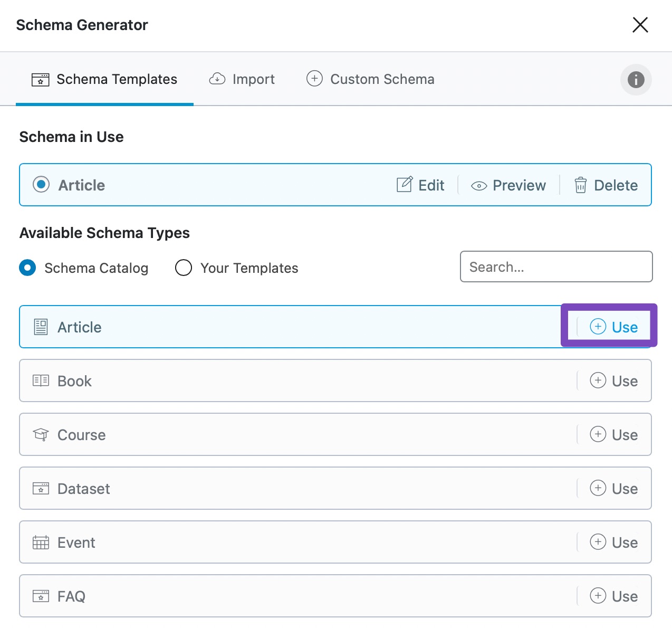Use the Event schema type
The width and height of the screenshot is (672, 628).
(x=613, y=543)
